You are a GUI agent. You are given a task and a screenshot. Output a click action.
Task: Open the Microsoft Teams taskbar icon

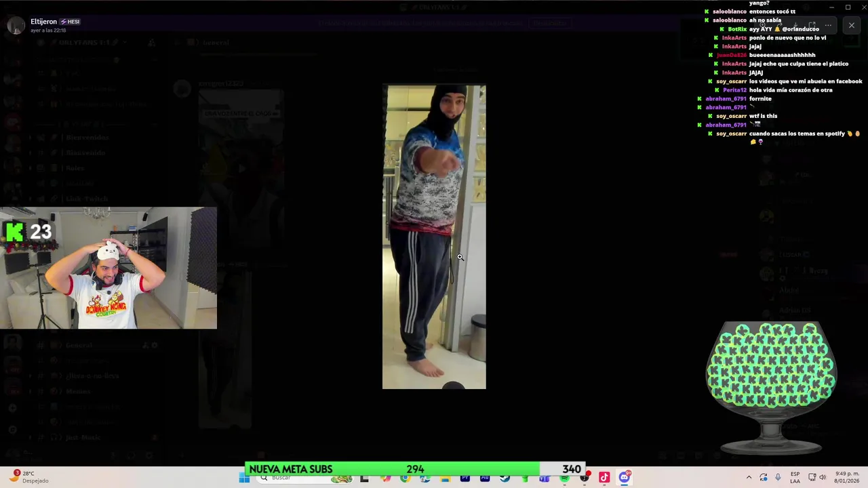tap(545, 478)
